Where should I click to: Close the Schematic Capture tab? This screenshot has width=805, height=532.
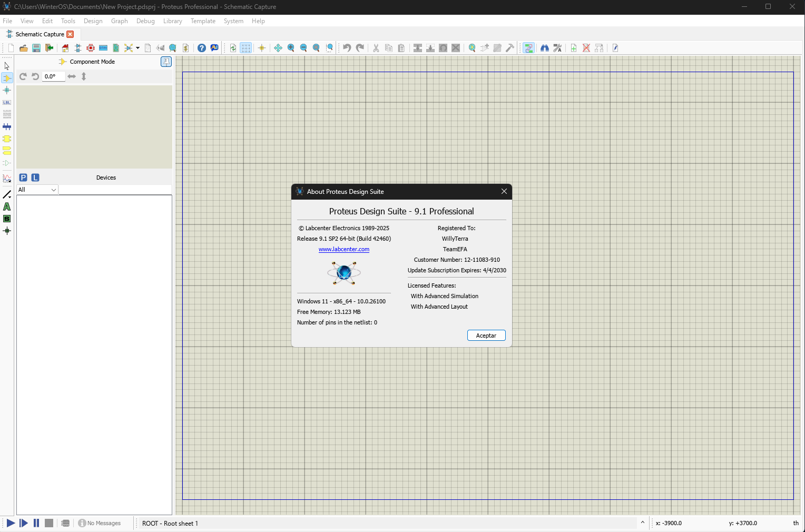point(70,34)
